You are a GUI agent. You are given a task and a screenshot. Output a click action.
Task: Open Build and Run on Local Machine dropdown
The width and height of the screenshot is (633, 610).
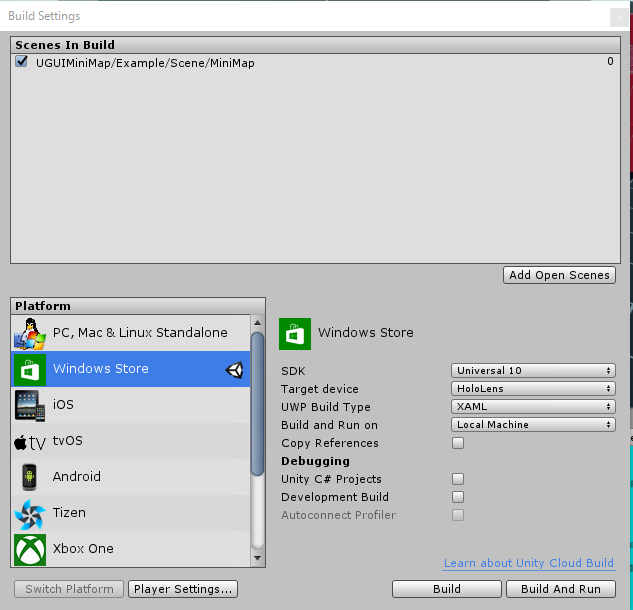point(533,424)
